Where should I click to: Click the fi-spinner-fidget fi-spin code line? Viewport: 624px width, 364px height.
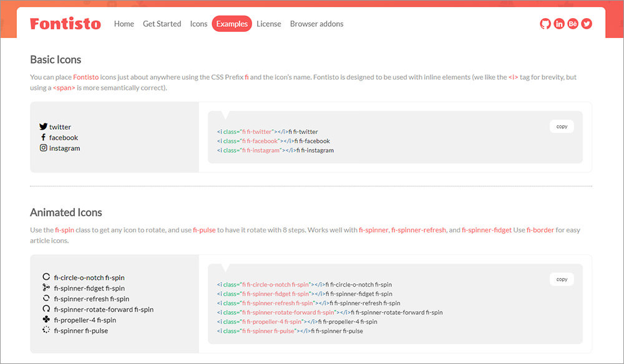(x=305, y=294)
